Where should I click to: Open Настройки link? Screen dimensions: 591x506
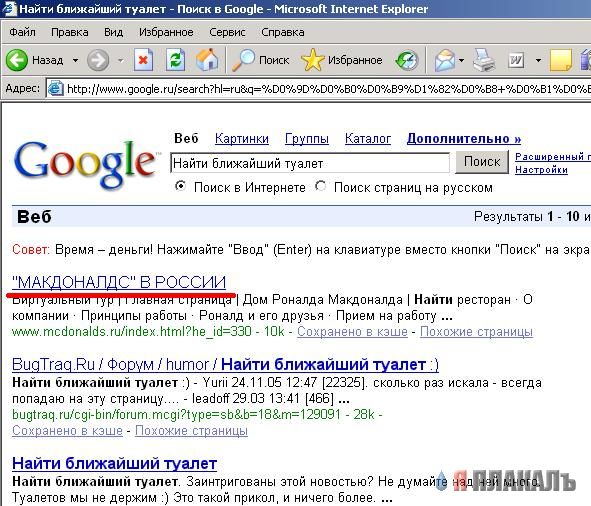(541, 170)
